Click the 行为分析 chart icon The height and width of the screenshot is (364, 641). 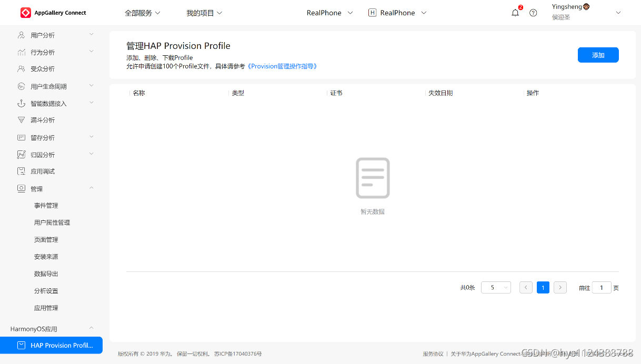[21, 52]
